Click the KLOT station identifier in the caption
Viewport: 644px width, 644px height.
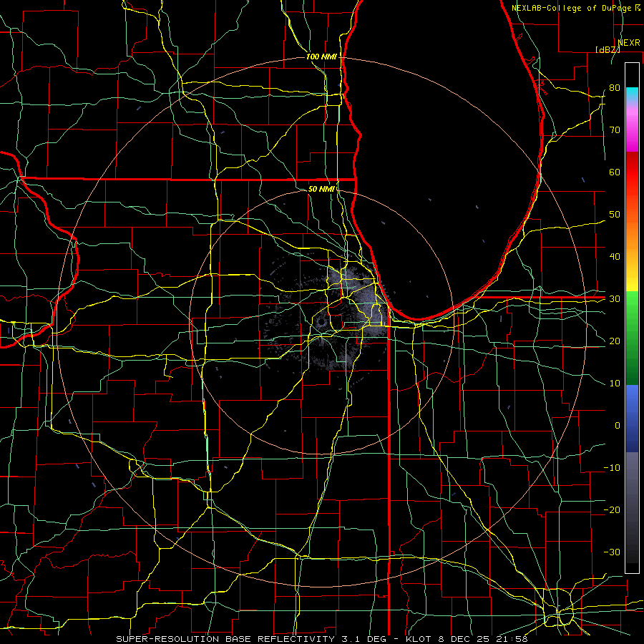pos(418,639)
